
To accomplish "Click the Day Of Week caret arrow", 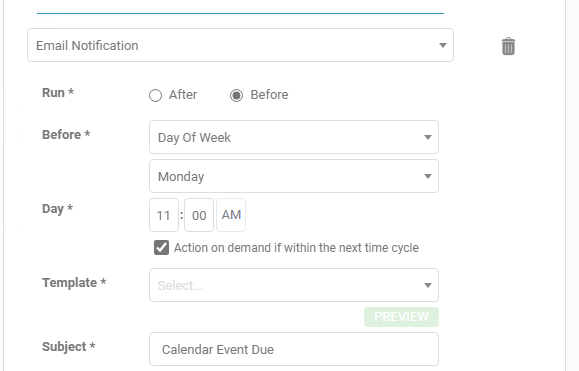I will (428, 137).
